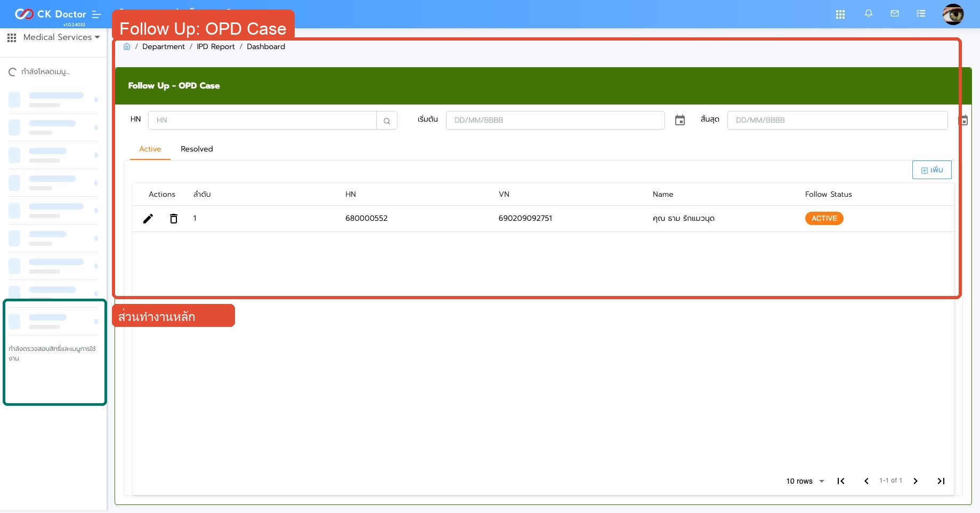Go to the previous page
Viewport: 980px width, 513px height.
click(x=866, y=481)
